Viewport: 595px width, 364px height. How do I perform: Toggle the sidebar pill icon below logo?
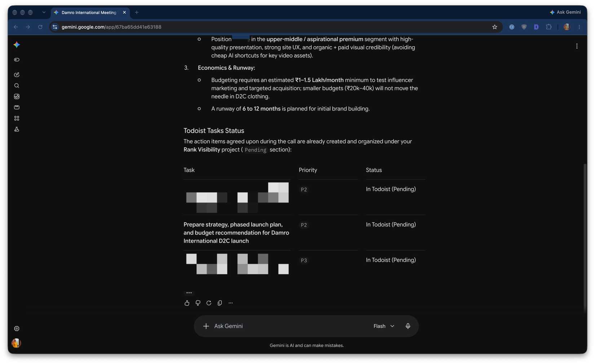point(17,60)
